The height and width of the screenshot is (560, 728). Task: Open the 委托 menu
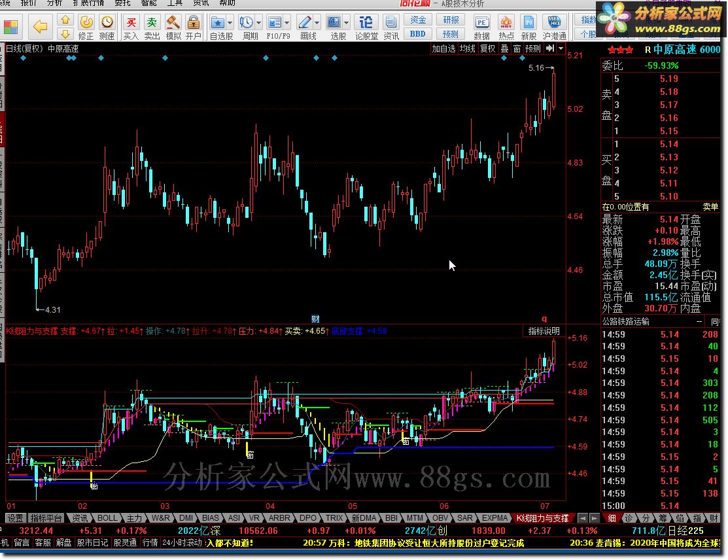click(x=122, y=3)
